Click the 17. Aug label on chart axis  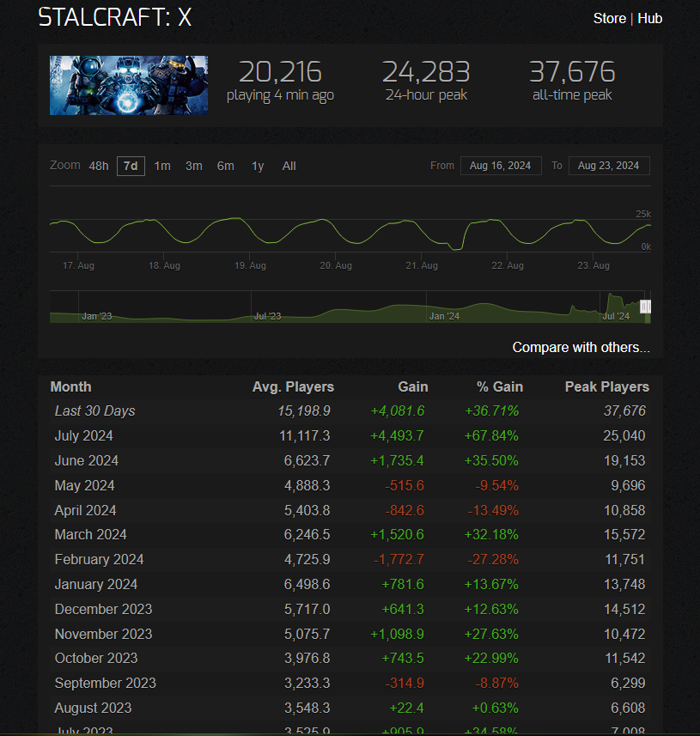78,265
